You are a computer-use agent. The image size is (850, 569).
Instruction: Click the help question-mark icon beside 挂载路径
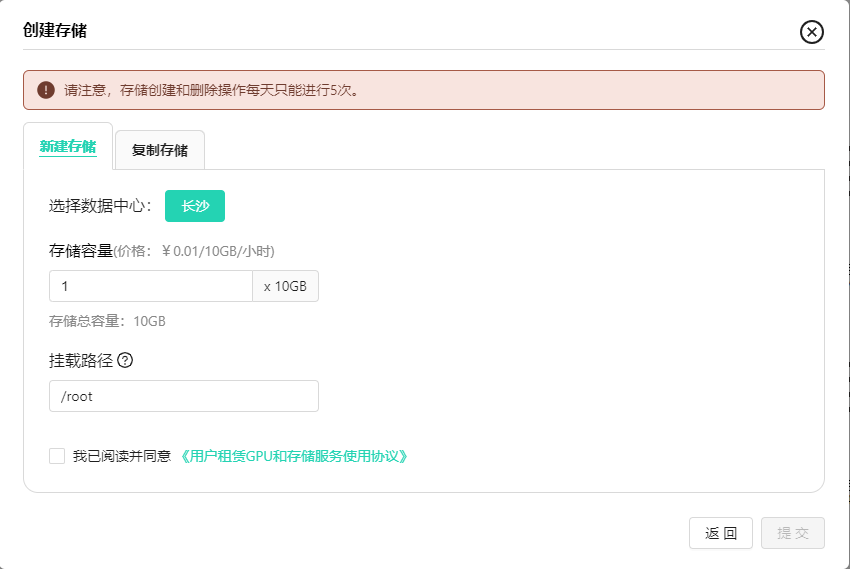point(125,360)
